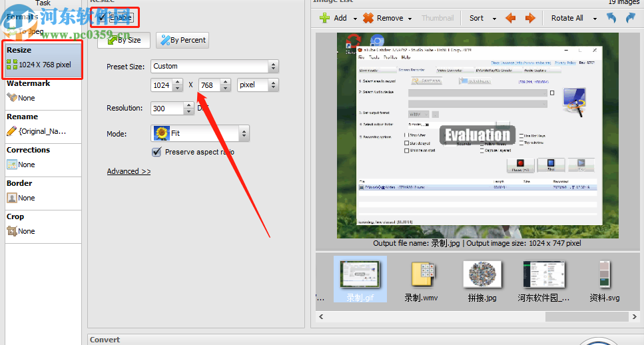Select the 资料.svg thumbnail
The width and height of the screenshot is (644, 345).
tap(605, 281)
